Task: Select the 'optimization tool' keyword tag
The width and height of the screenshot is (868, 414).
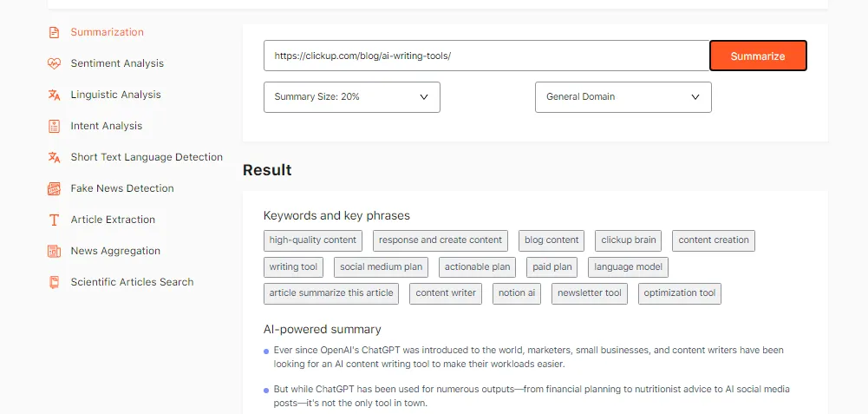Action: coord(679,293)
